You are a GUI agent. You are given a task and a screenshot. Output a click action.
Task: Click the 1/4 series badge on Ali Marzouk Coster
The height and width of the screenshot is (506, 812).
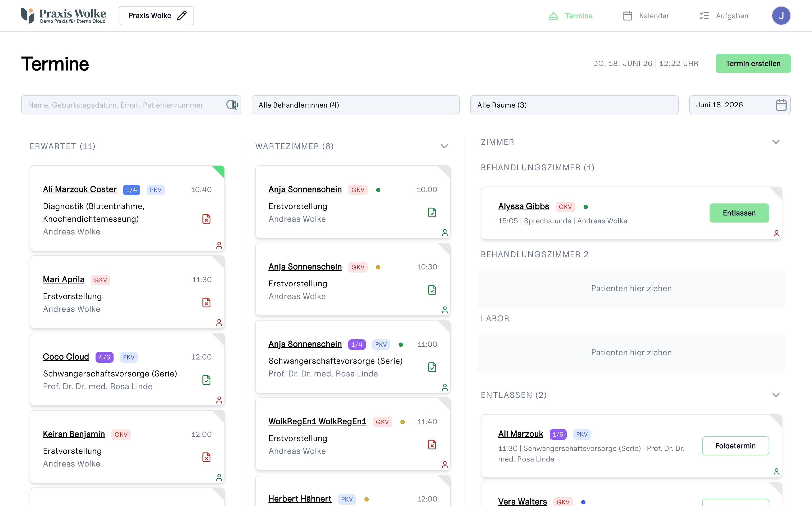(131, 190)
